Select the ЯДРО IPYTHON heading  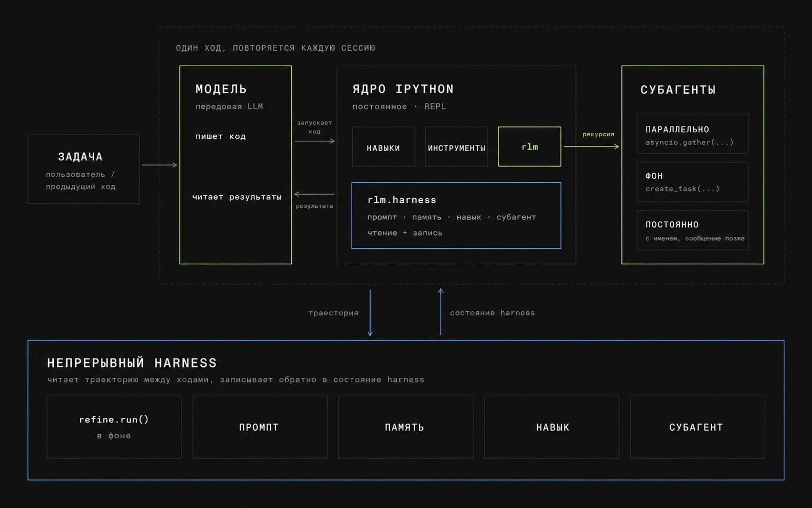point(403,89)
